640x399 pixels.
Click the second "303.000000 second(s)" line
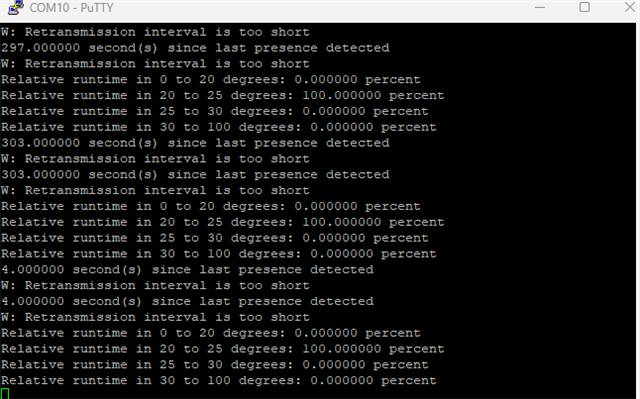coord(195,175)
